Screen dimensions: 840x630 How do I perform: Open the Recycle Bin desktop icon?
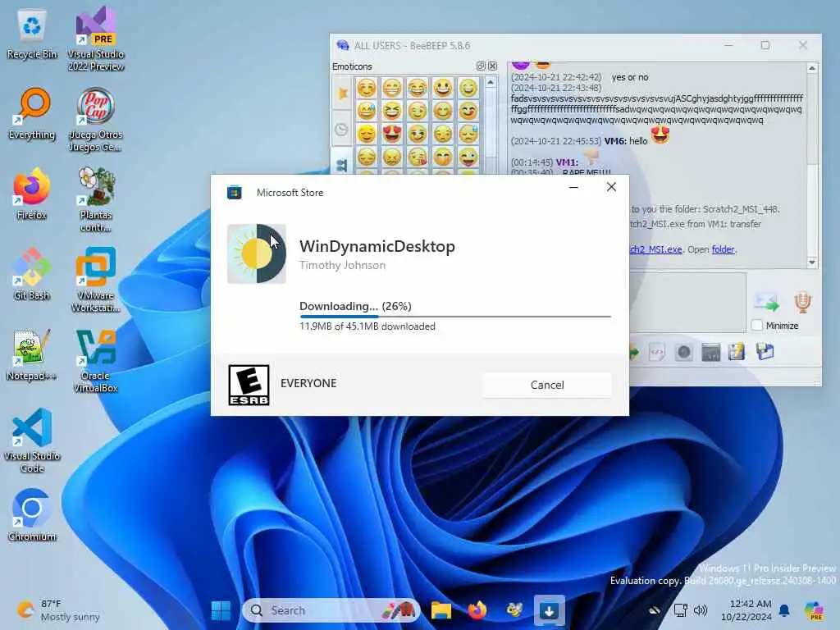(32, 34)
